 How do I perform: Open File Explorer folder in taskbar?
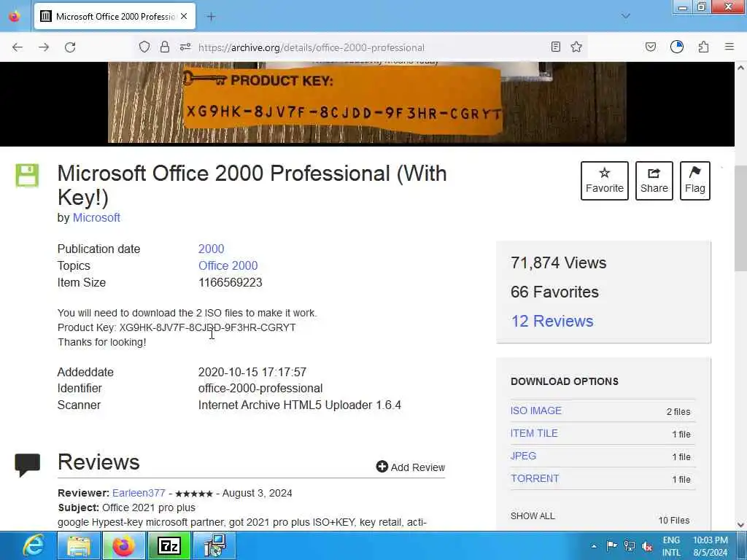79,545
